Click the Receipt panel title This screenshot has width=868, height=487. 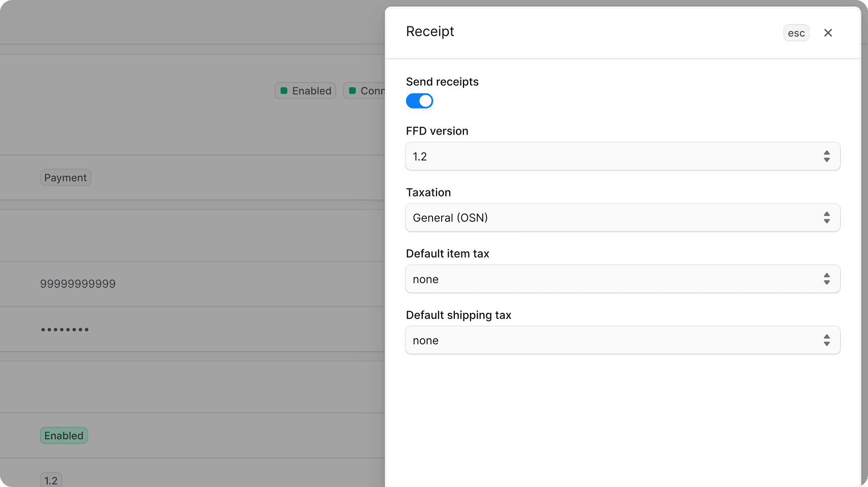tap(430, 31)
